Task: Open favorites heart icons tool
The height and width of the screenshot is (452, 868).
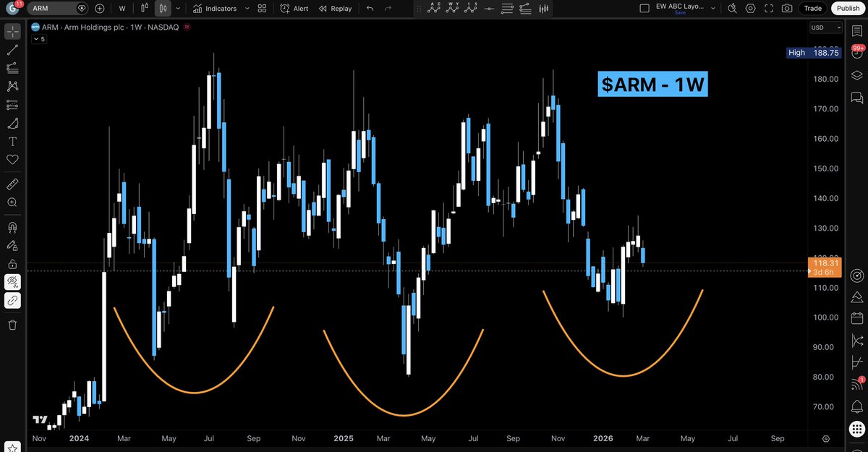Action: 12,159
